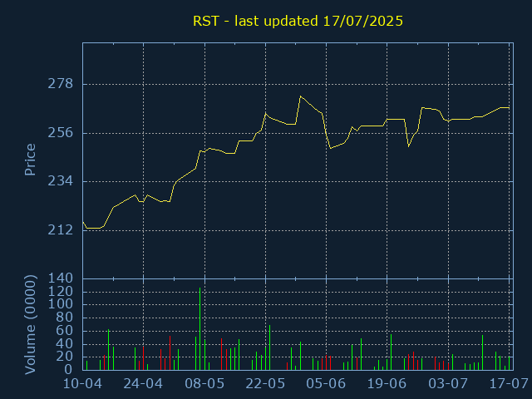
Task: Click the 05-06 date label
Action: click(326, 384)
